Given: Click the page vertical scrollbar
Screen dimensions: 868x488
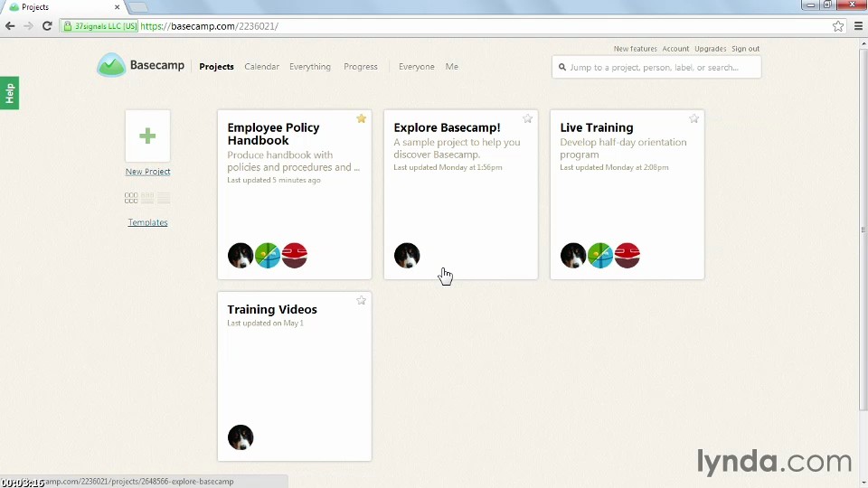Looking at the screenshot, I should point(863,230).
